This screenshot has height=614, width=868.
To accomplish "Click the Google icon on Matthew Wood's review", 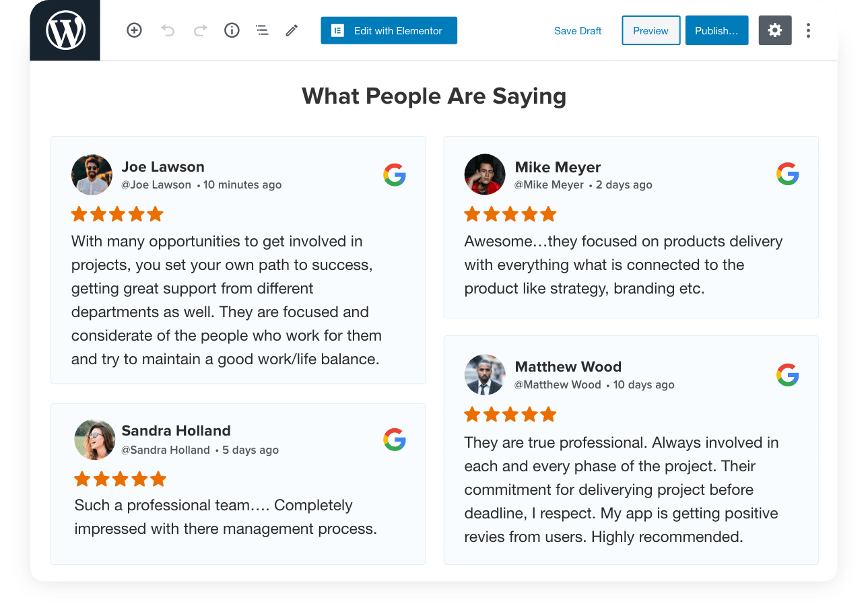I will [787, 375].
